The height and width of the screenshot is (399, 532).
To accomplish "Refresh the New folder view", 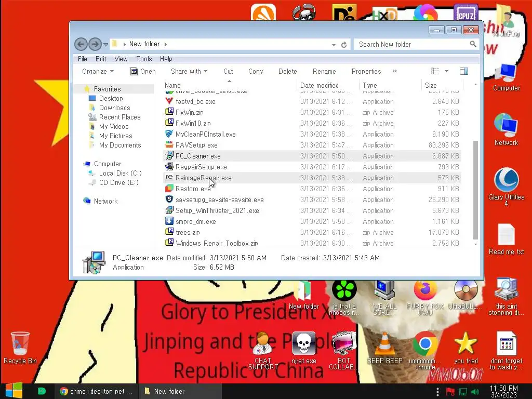I will point(344,45).
